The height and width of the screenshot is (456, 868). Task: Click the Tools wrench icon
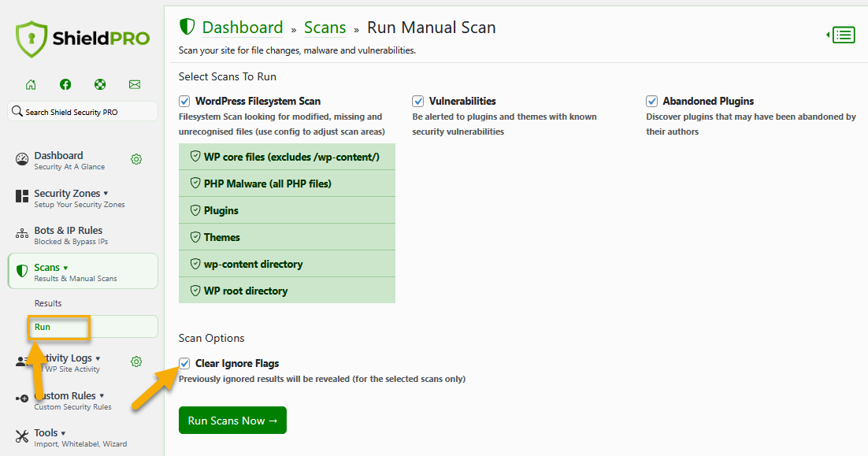point(22,436)
